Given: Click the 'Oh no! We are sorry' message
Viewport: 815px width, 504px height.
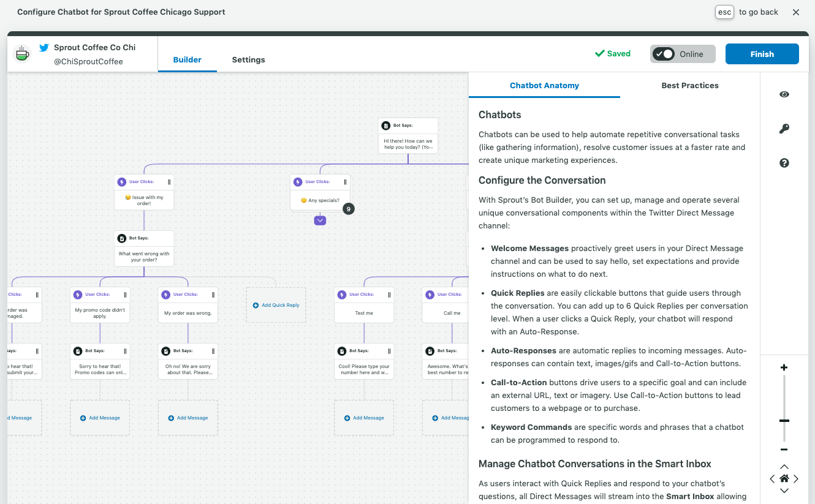Looking at the screenshot, I should pyautogui.click(x=188, y=361).
